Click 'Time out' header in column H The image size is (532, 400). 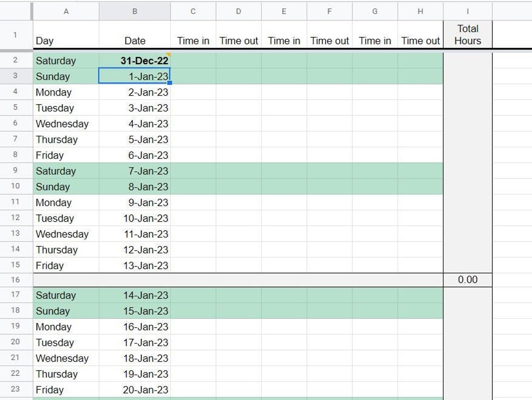[420, 35]
